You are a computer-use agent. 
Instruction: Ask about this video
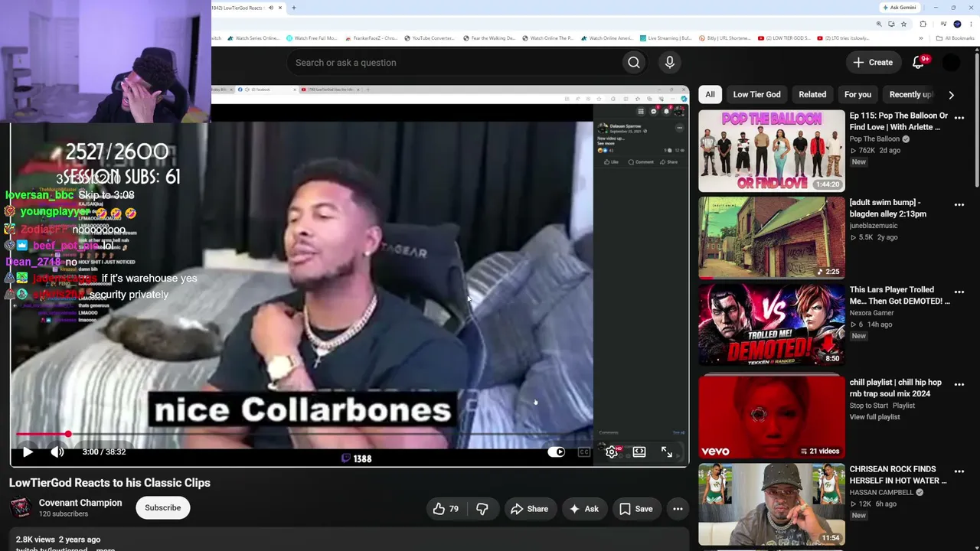pyautogui.click(x=584, y=509)
